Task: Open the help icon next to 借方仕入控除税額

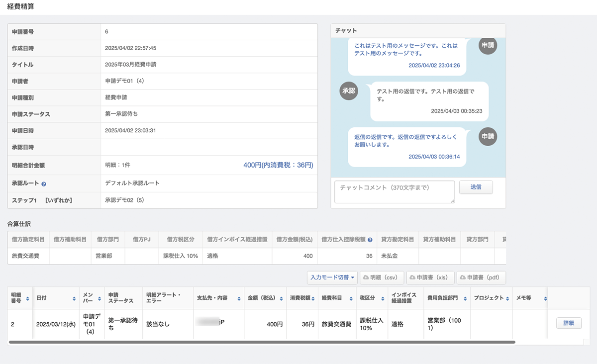Action: [x=370, y=240]
